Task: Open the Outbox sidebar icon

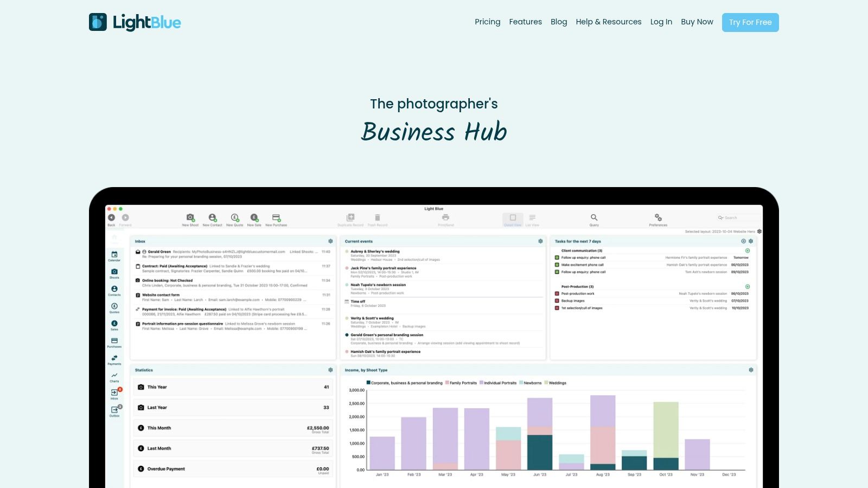Action: point(114,412)
